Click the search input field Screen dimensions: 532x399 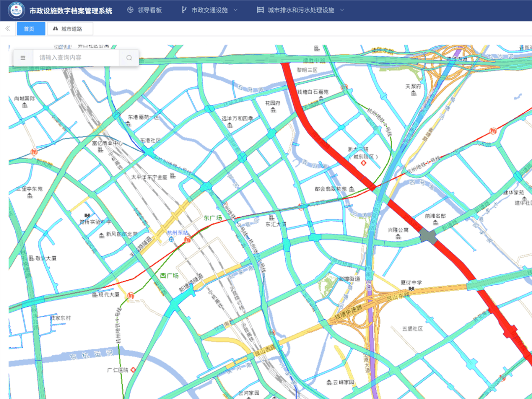point(76,58)
